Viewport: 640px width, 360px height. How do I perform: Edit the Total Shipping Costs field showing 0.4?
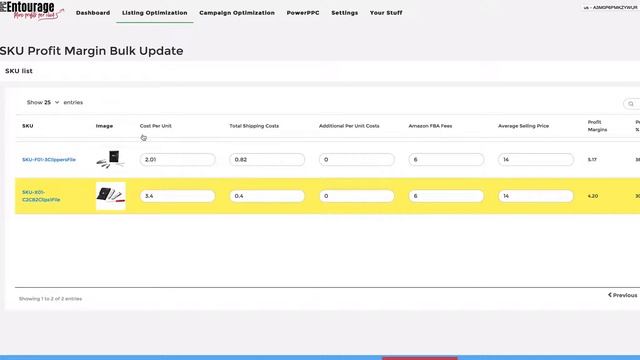tap(267, 196)
